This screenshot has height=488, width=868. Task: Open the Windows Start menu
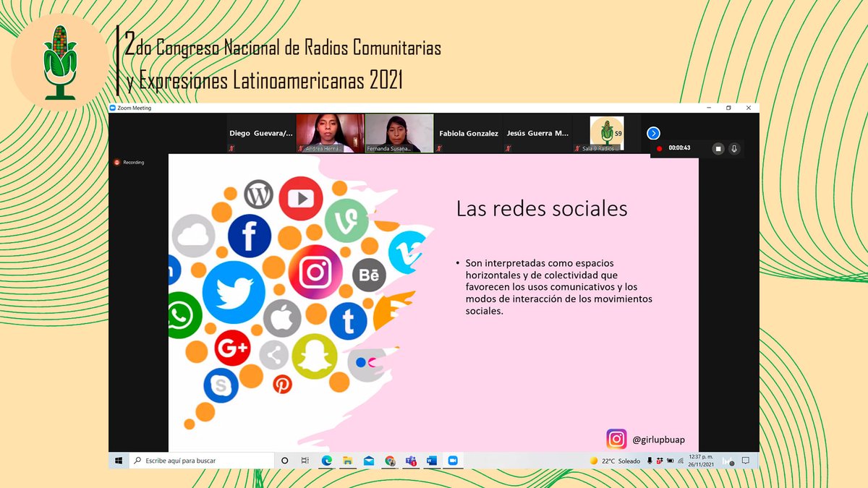pyautogui.click(x=119, y=461)
